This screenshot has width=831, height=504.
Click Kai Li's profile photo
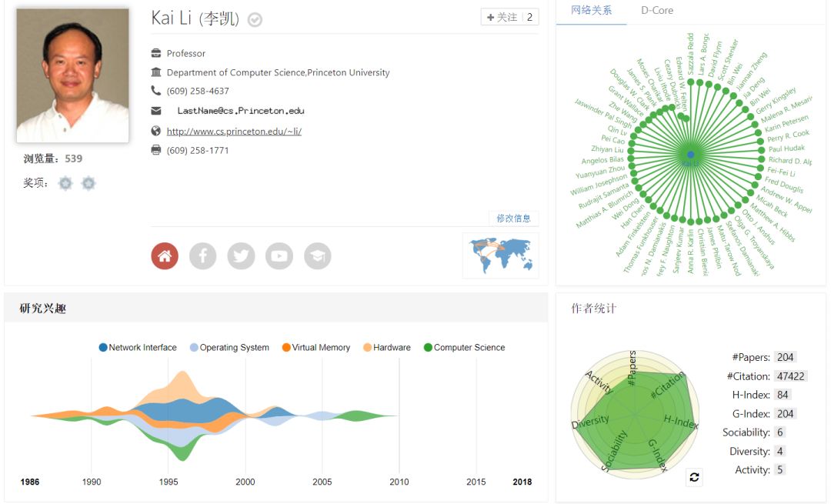point(72,75)
